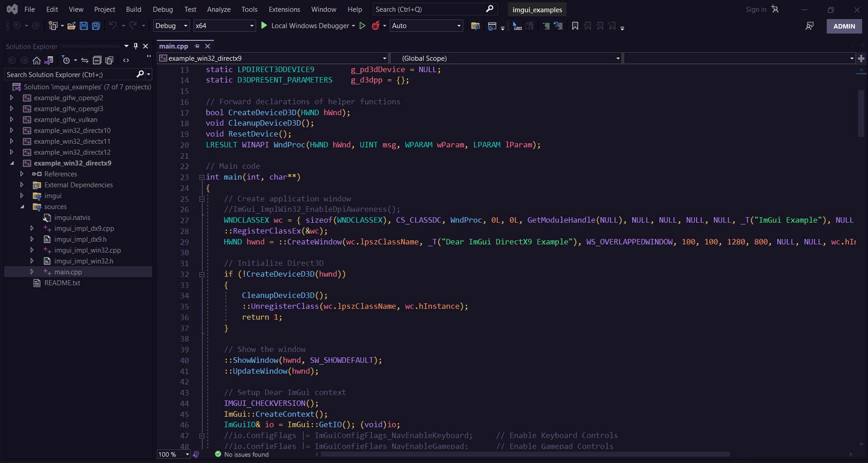This screenshot has width=868, height=463.
Task: Select imgui_impl_dx9.cpp in Solution Explorer
Action: click(x=84, y=229)
